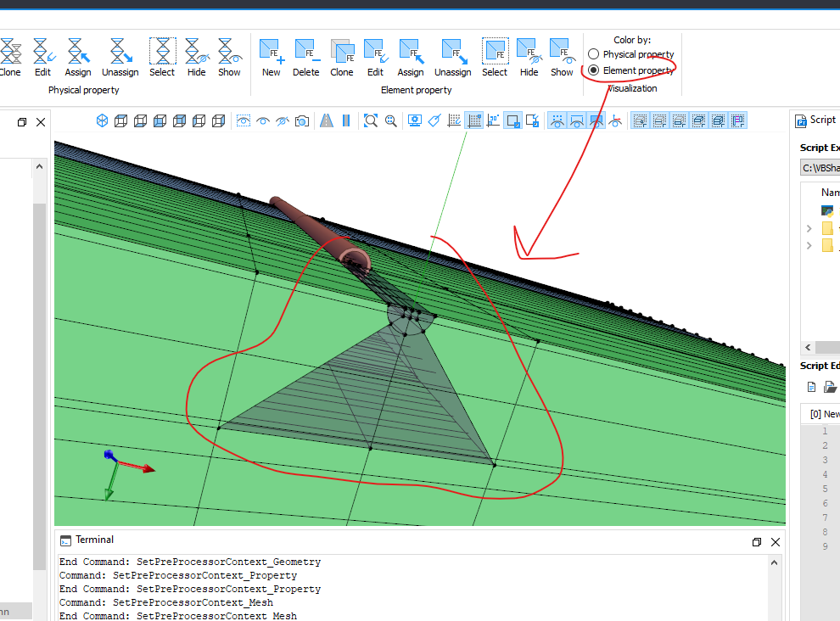Click Edit in the Physical property group

(x=43, y=58)
